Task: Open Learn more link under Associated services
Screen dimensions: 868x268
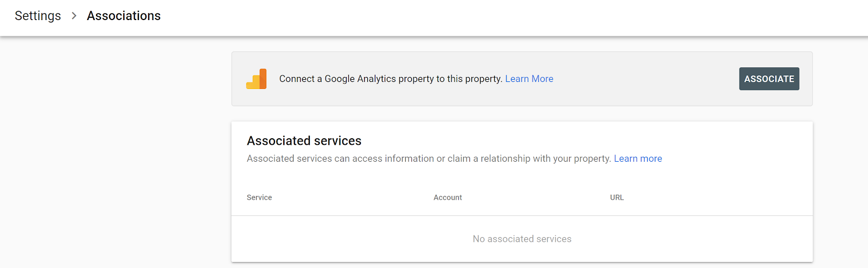Action: 637,158
